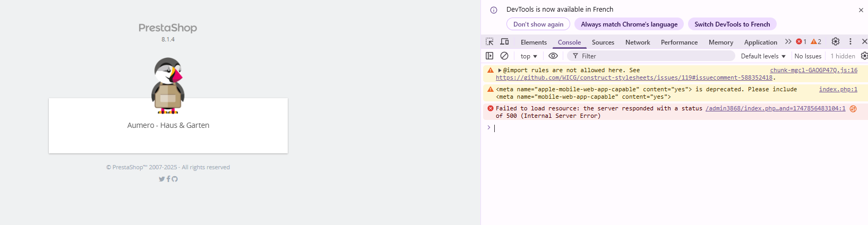
Task: Open the index.php:1 source link
Action: pos(838,89)
